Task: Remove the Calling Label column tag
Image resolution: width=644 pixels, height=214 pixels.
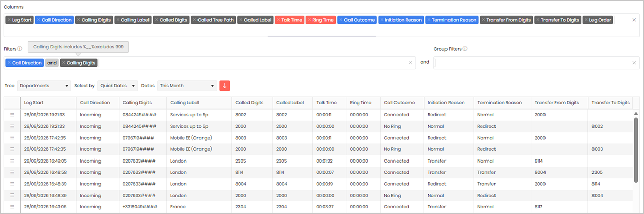Action: point(118,20)
